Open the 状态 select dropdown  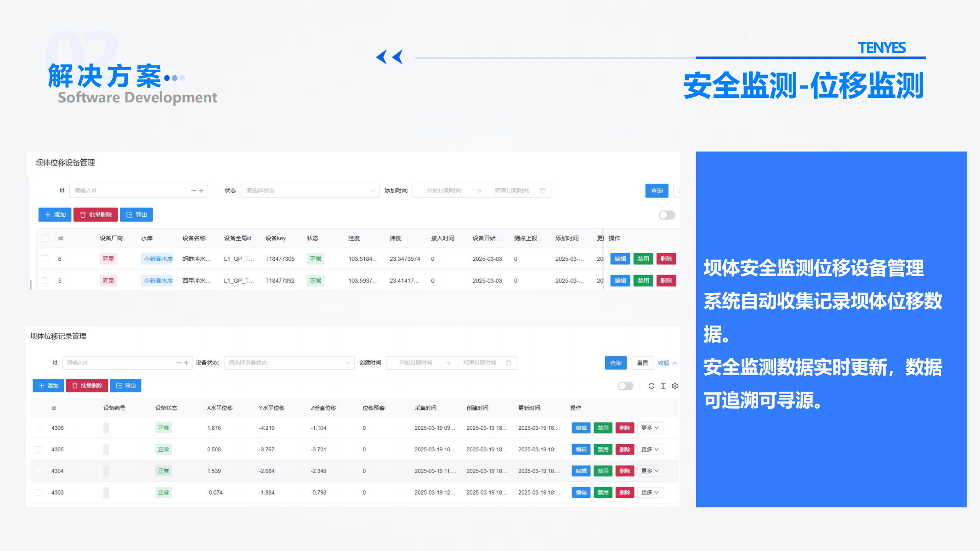click(x=310, y=191)
